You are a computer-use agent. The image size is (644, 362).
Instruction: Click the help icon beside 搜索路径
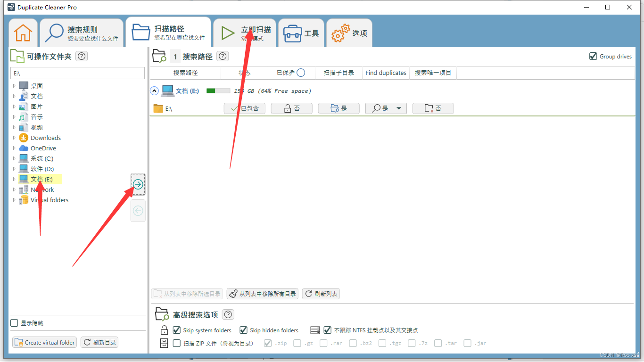pyautogui.click(x=223, y=57)
